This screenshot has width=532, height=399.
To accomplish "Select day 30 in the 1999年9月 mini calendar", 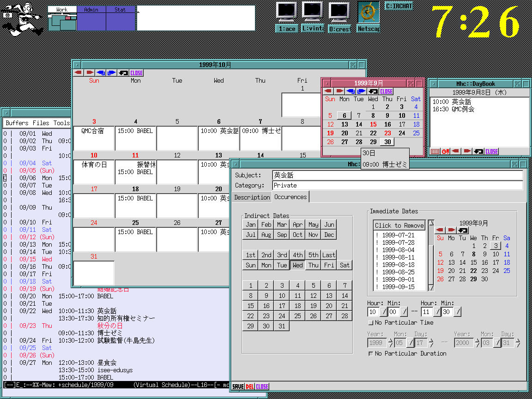I will pos(387,142).
